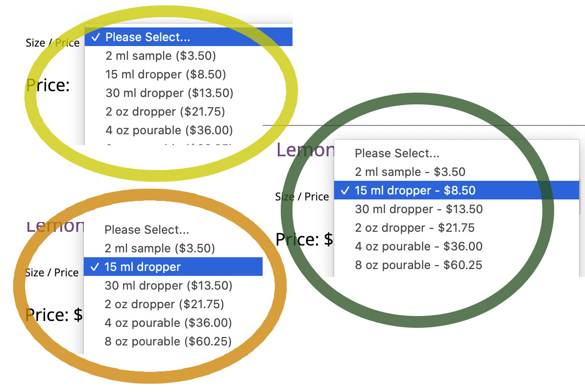
Task: Select the checked "15 ml dropper - $8.50" option
Action: pos(415,191)
